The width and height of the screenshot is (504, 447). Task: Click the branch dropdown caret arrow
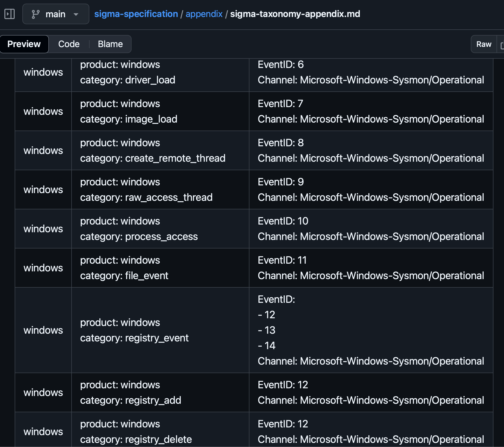(x=76, y=14)
